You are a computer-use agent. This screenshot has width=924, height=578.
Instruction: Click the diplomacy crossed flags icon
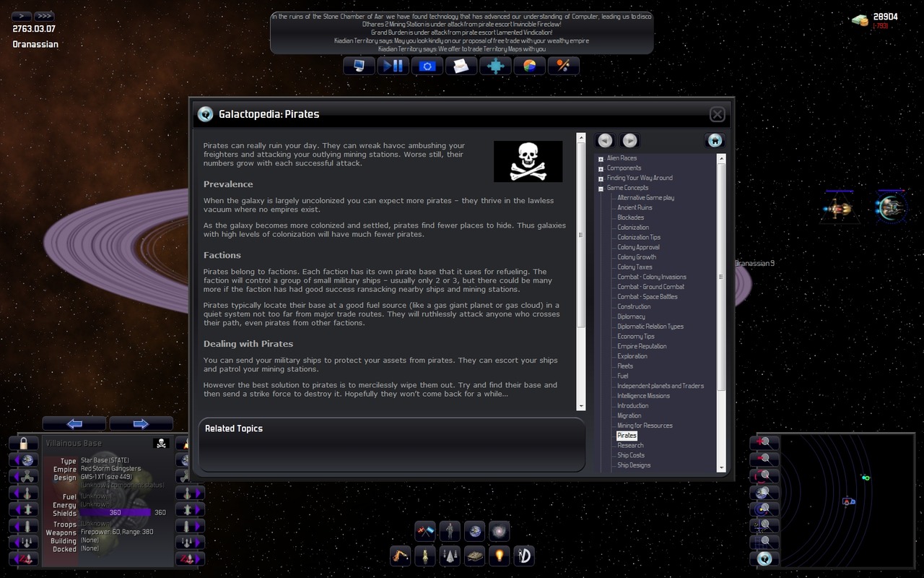pos(425,532)
